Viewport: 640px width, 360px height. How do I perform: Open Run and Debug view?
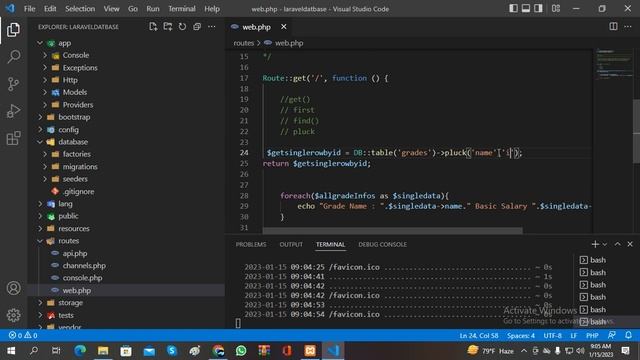[x=13, y=111]
